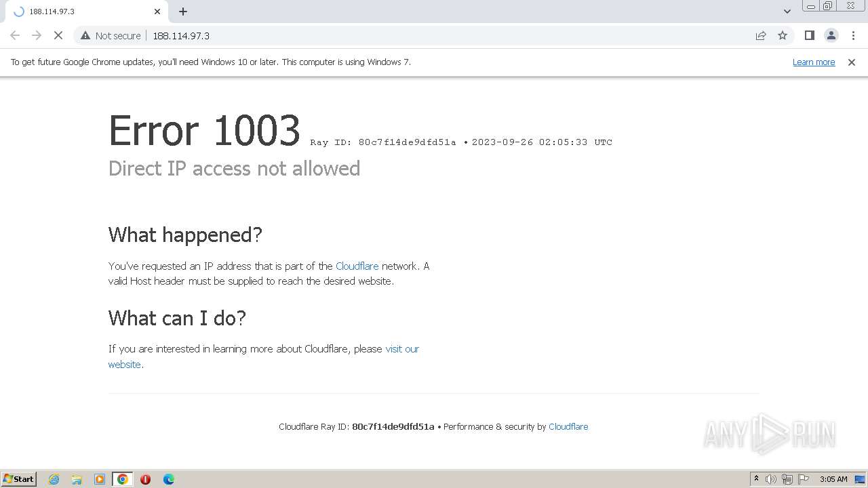Image resolution: width=868 pixels, height=488 pixels.
Task: Open the Windows Start menu
Action: click(19, 479)
